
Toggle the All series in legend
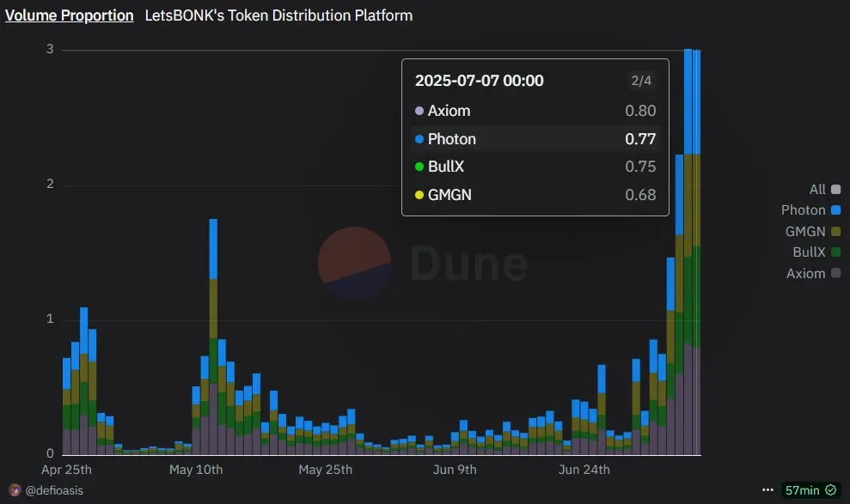coord(824,190)
